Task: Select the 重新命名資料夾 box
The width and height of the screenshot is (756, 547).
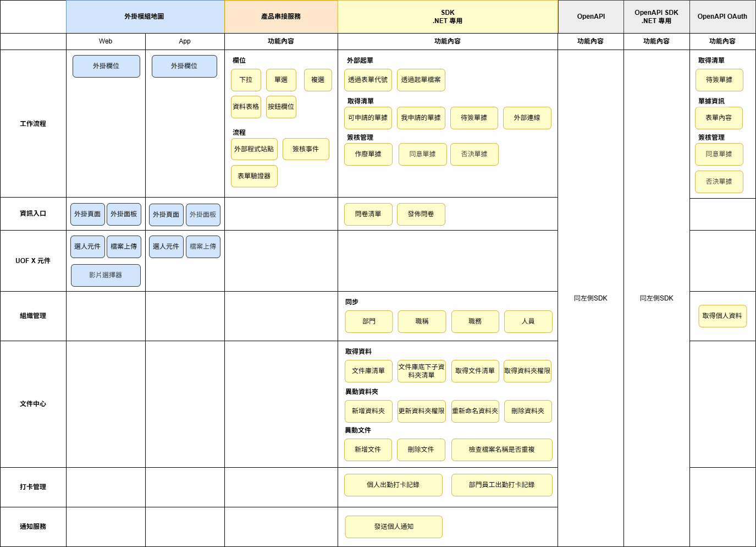Action: pyautogui.click(x=475, y=411)
